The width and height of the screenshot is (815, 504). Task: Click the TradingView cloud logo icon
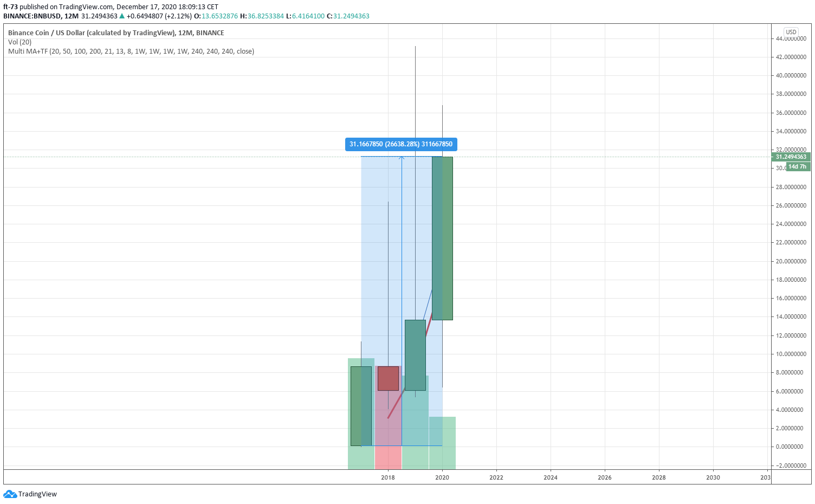click(10, 494)
